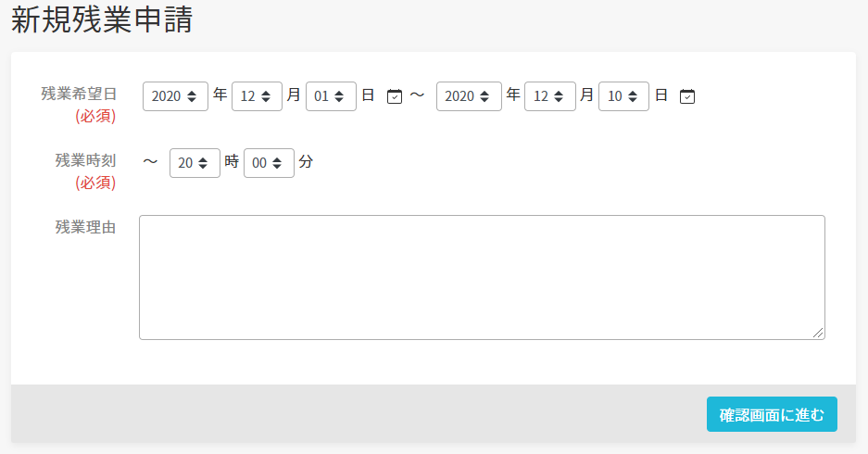Click the tilde separator between the date ranges
The height and width of the screenshot is (454, 868).
(418, 95)
